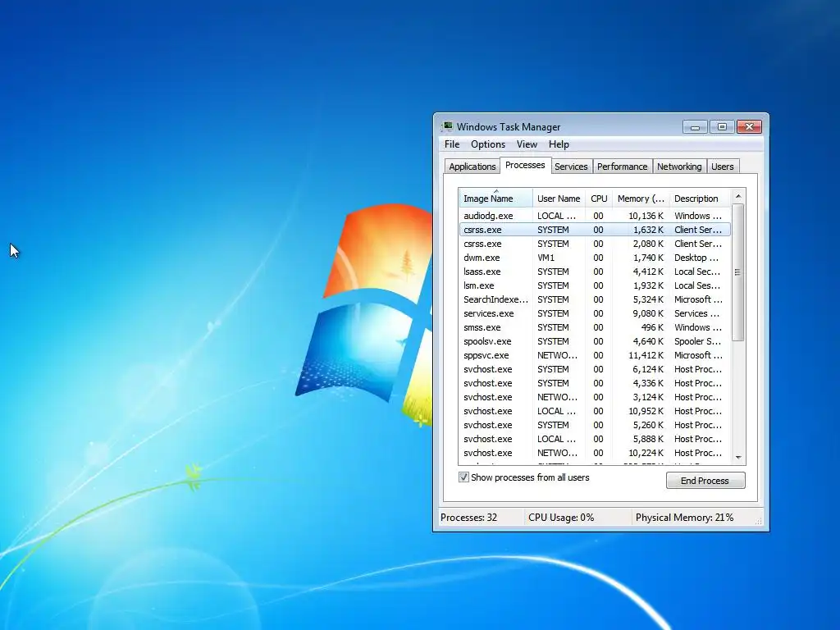Click Physical Memory: 21% status entry
Image resolution: width=840 pixels, height=630 pixels.
point(684,518)
